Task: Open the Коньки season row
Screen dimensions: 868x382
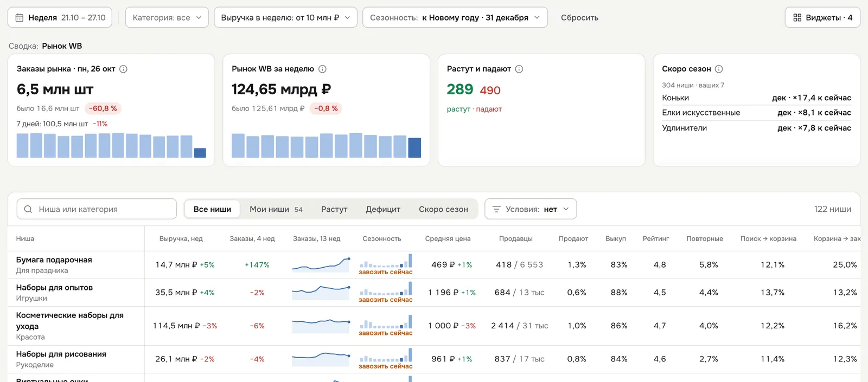Action: 756,98
